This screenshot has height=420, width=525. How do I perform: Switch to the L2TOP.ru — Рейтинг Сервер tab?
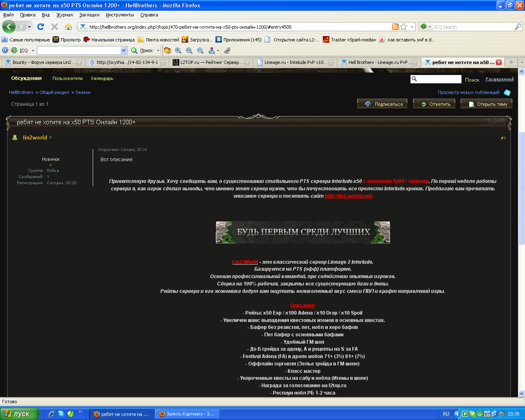pos(211,62)
